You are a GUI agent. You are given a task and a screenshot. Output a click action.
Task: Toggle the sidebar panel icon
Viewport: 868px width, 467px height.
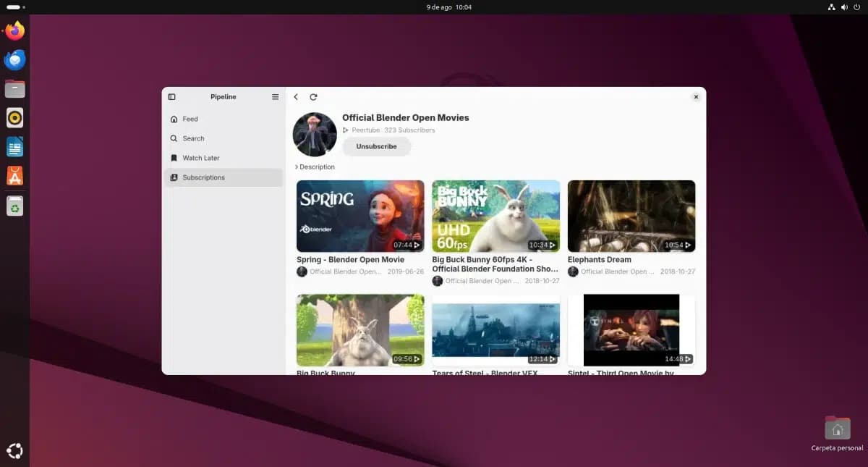(x=171, y=97)
